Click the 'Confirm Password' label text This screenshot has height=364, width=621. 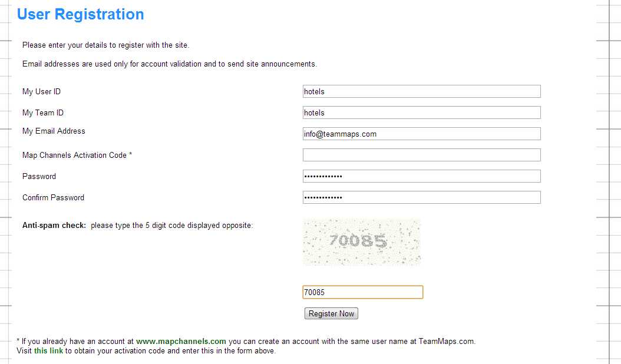click(53, 198)
